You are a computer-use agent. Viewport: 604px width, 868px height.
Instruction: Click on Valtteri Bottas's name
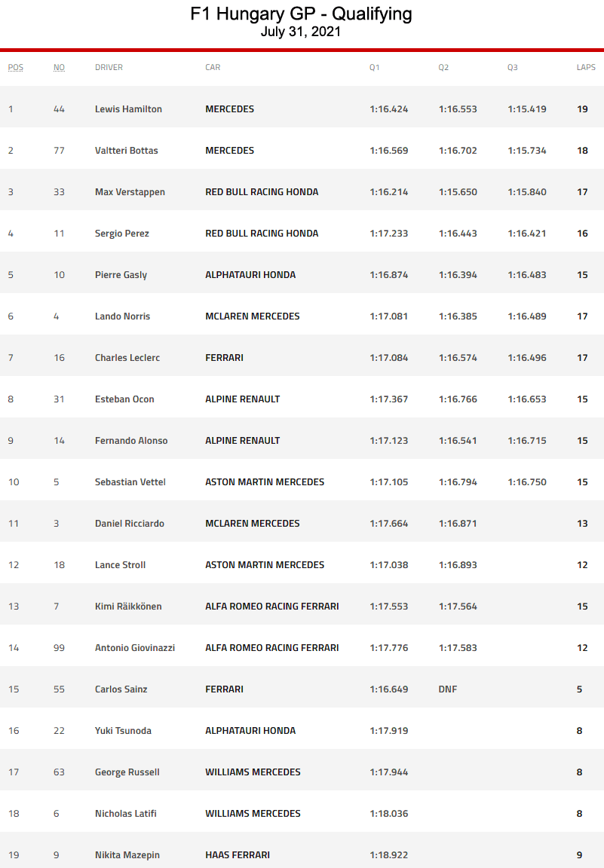pyautogui.click(x=127, y=151)
